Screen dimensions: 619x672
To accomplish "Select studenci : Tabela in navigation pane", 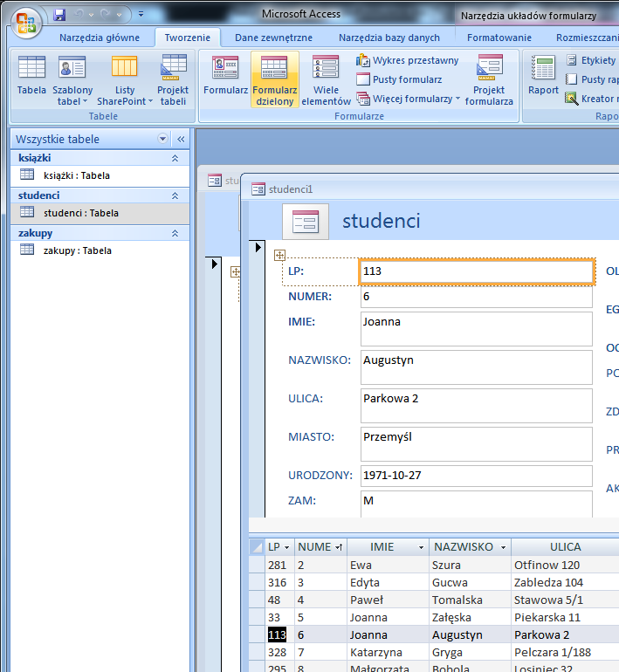I will pyautogui.click(x=100, y=213).
